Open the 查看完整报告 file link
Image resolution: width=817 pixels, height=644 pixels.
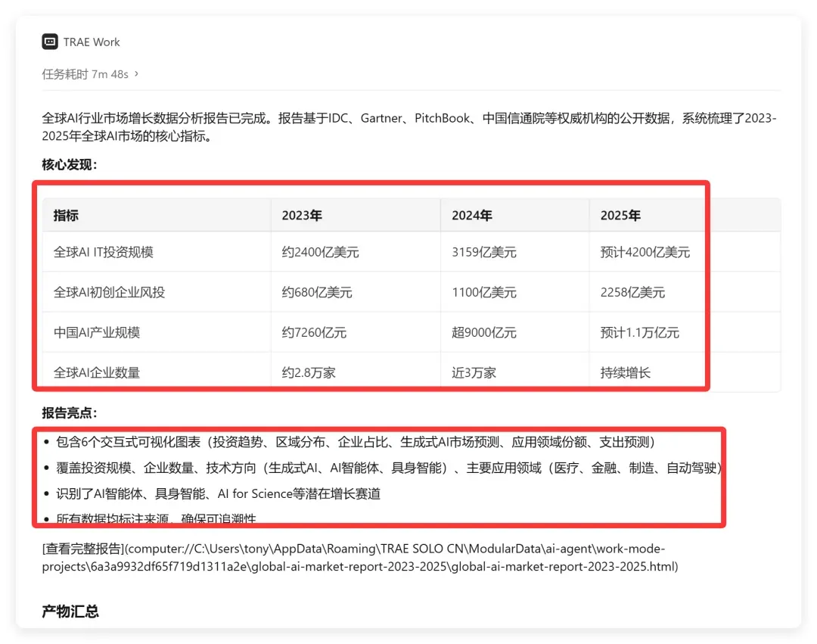[360, 558]
